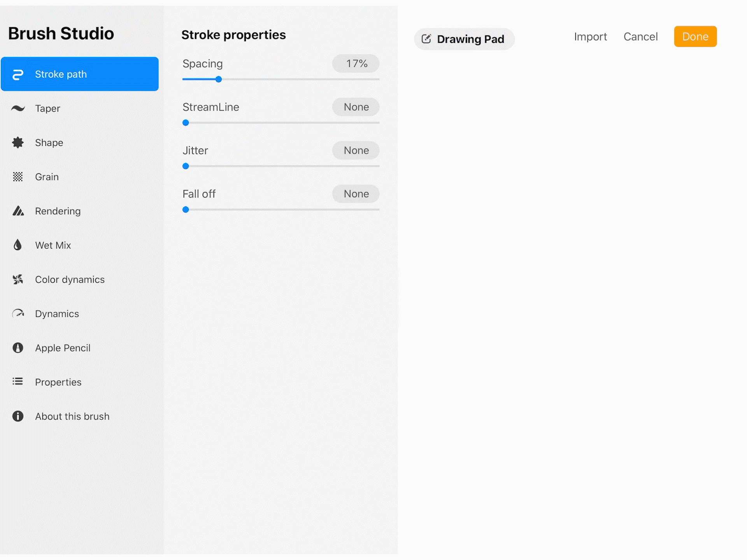Click the Rendering peaks icon
Screen dimensions: 747x560
click(18, 211)
